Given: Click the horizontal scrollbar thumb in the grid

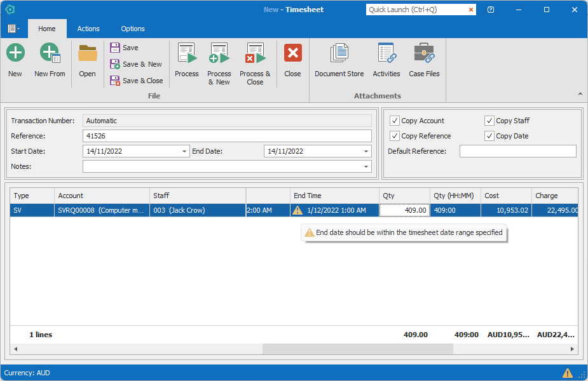Looking at the screenshot, I should [x=357, y=349].
